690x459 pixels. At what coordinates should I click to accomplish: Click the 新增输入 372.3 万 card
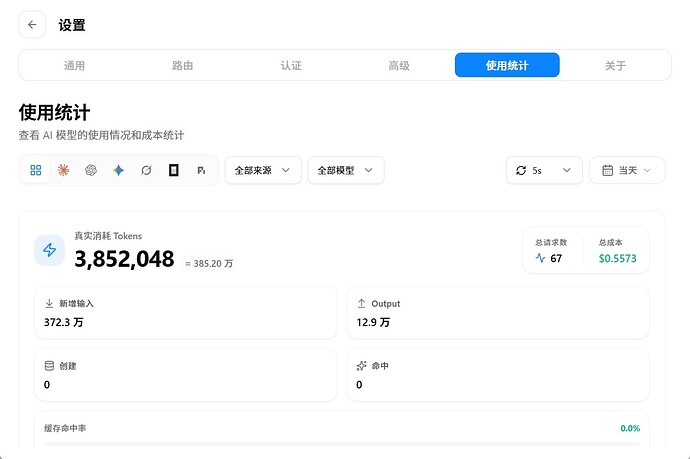186,312
